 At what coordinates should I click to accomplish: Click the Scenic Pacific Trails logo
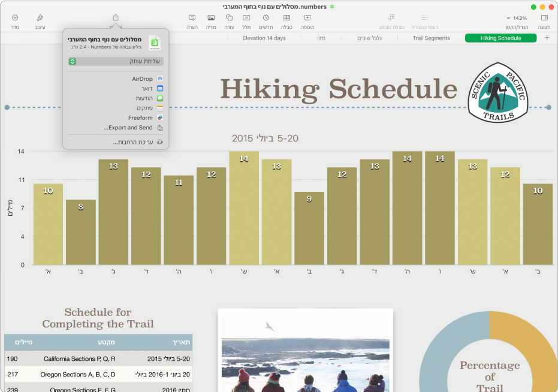click(498, 92)
